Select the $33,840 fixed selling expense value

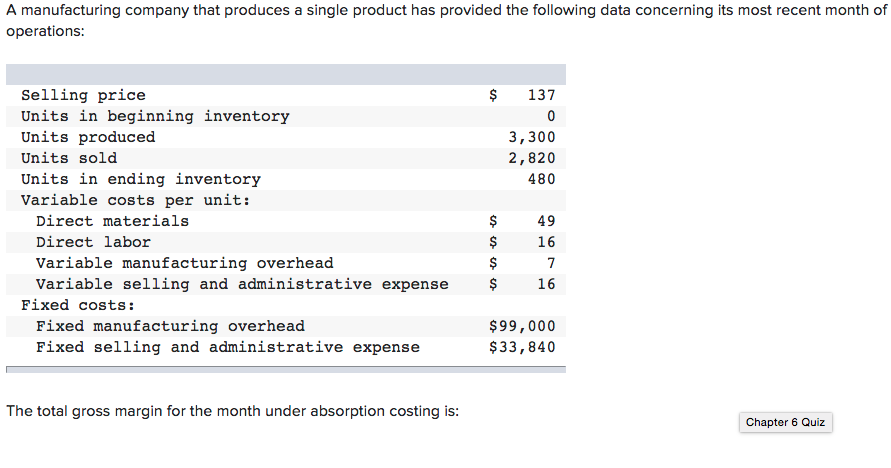pyautogui.click(x=521, y=347)
